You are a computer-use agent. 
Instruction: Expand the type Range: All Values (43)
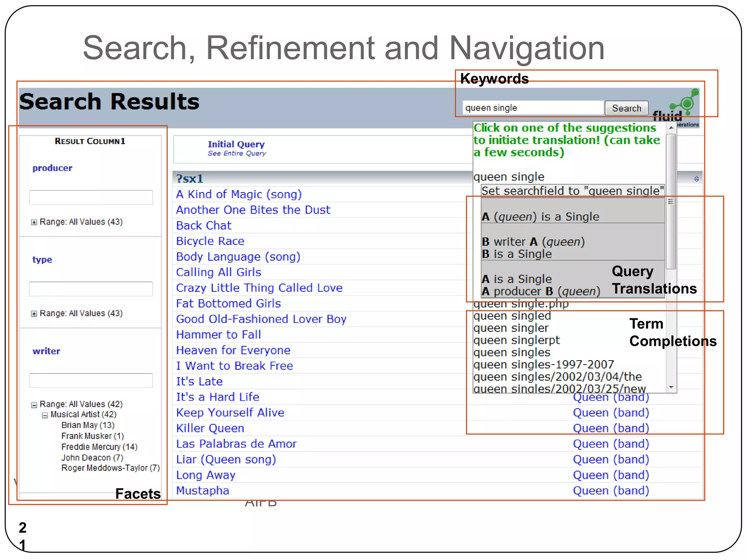[34, 314]
